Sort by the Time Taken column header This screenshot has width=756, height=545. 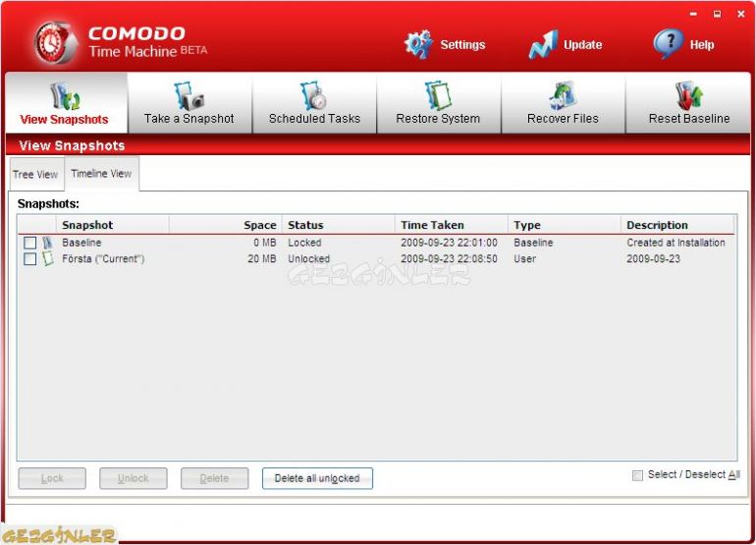(451, 225)
